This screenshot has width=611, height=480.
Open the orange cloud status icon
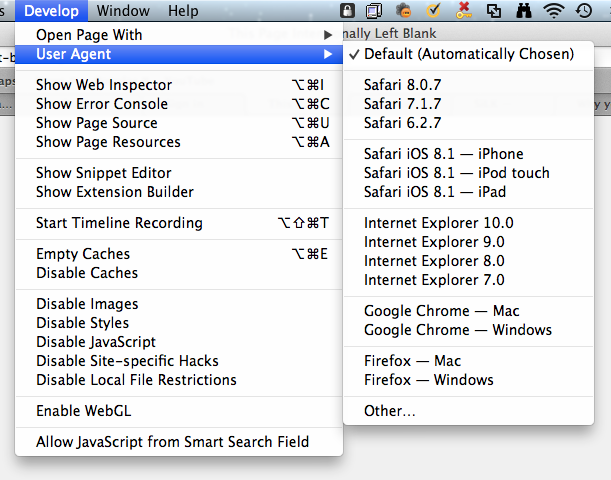pos(404,11)
